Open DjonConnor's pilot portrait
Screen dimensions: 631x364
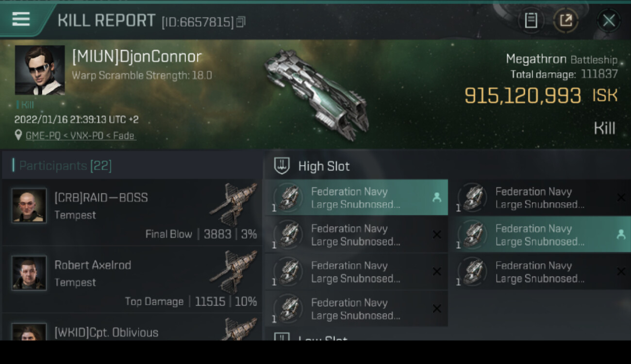40,70
